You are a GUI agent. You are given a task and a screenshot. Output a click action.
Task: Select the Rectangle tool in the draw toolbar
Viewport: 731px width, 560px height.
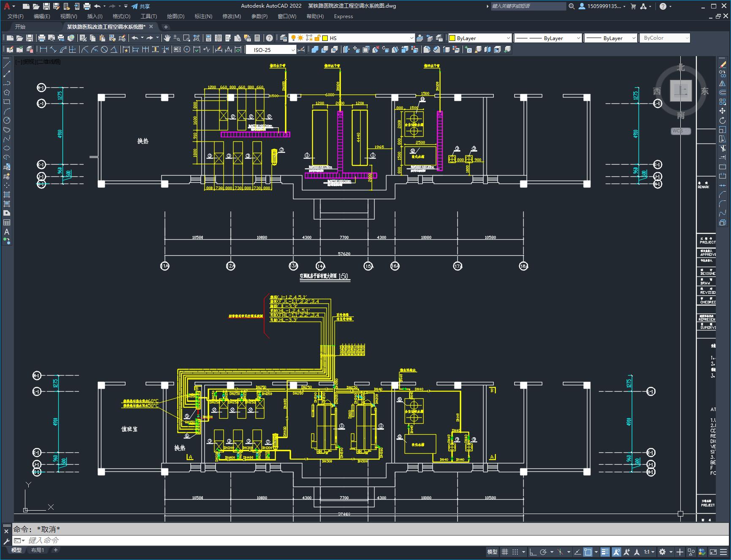point(7,102)
